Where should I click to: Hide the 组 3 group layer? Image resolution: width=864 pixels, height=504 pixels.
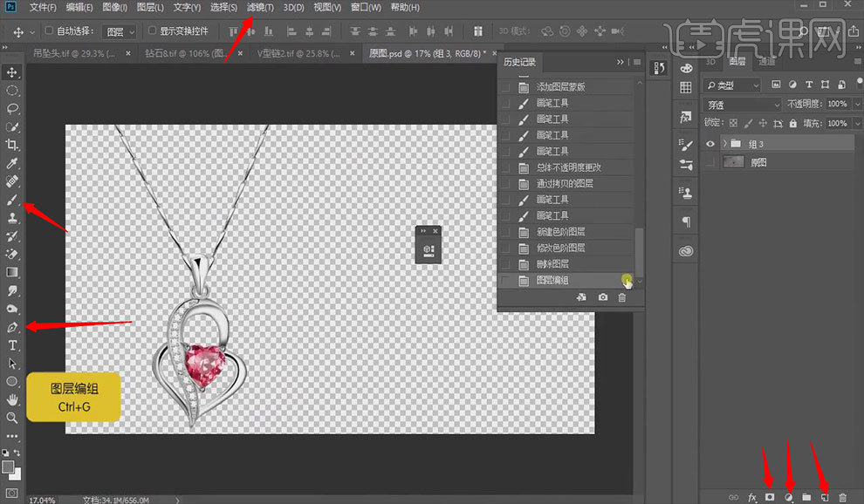(x=710, y=144)
